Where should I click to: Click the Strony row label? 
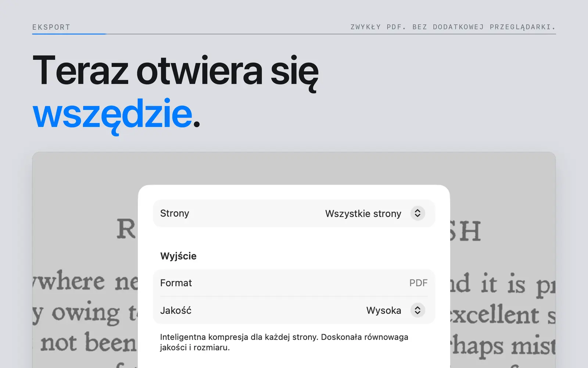pos(175,213)
